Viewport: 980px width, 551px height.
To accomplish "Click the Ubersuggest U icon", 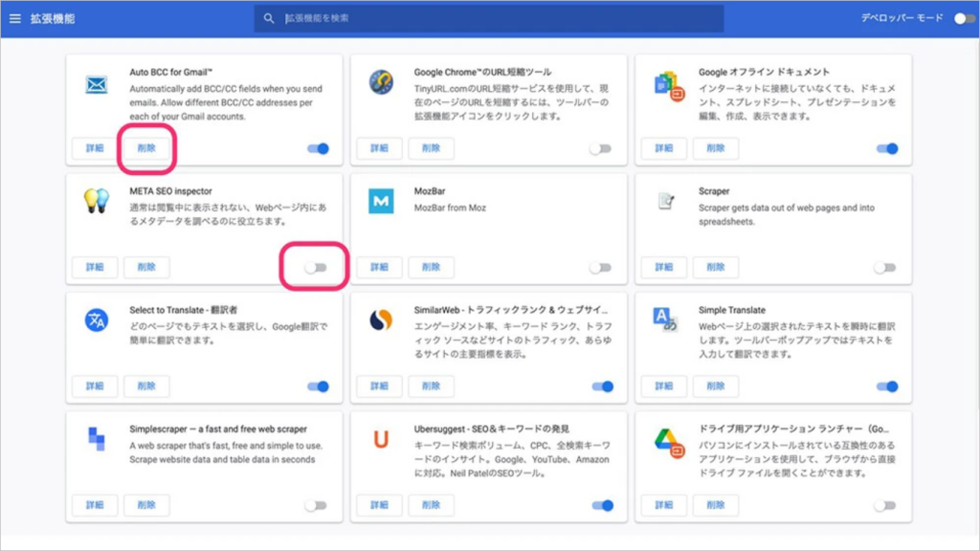I will pyautogui.click(x=381, y=440).
